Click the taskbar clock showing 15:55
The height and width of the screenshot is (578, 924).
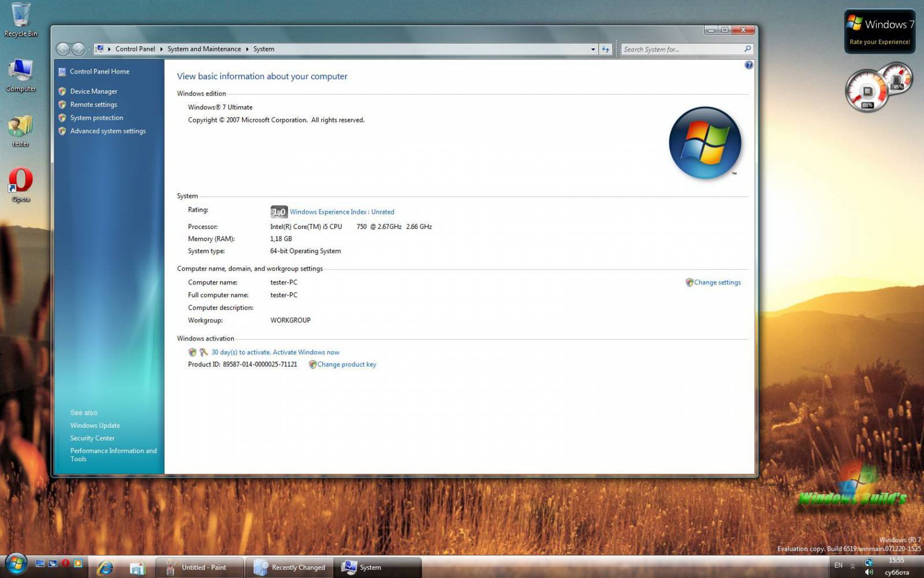pyautogui.click(x=896, y=561)
